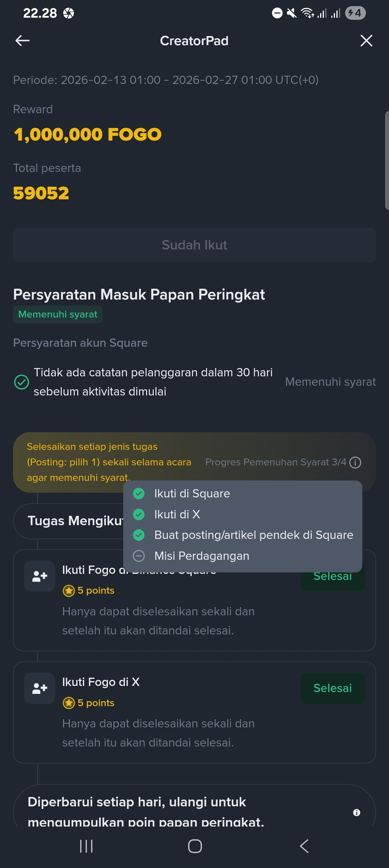
Task: Tap the add-user icon for Binance Square task
Action: point(40,576)
